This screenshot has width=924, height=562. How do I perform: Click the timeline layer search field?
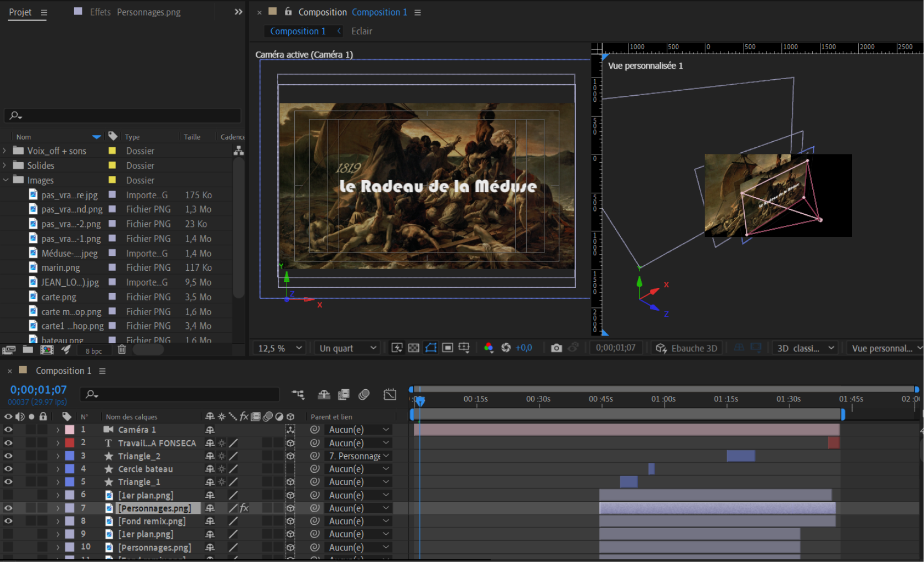180,394
